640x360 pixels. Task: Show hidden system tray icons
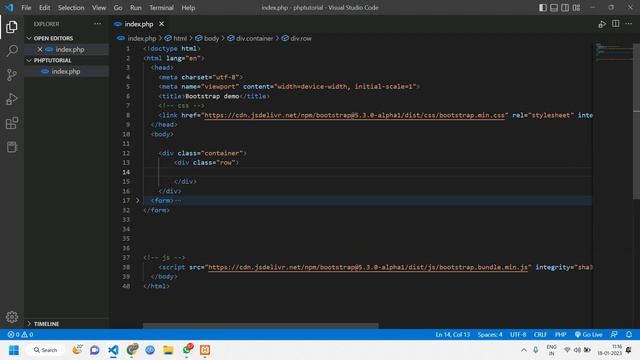(524, 350)
